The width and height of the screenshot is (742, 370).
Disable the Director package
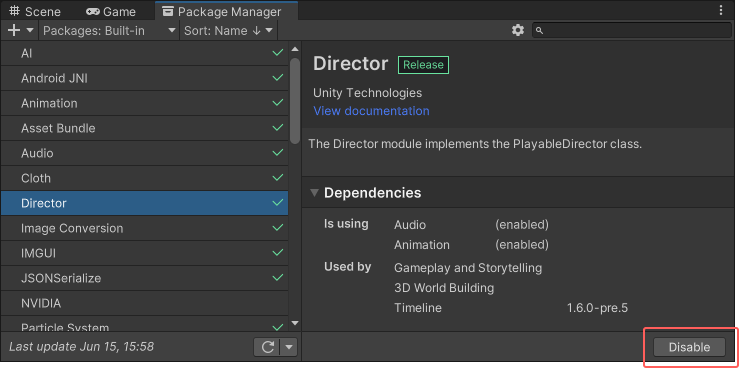689,347
